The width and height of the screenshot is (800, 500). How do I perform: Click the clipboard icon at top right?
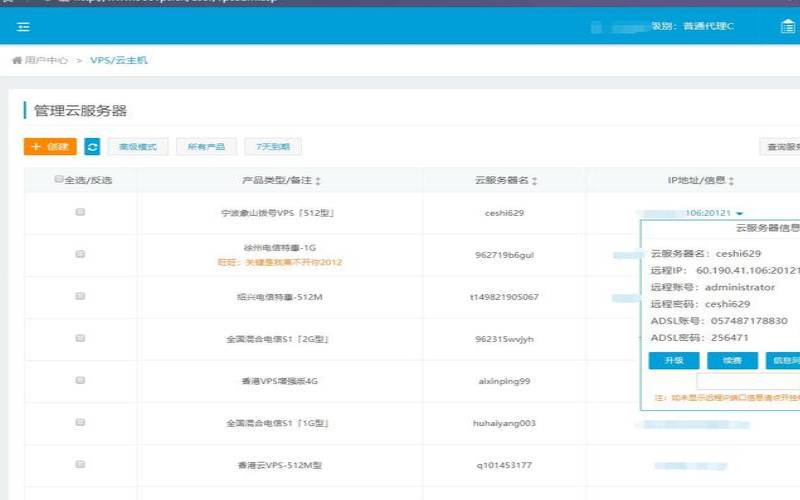coord(788,27)
